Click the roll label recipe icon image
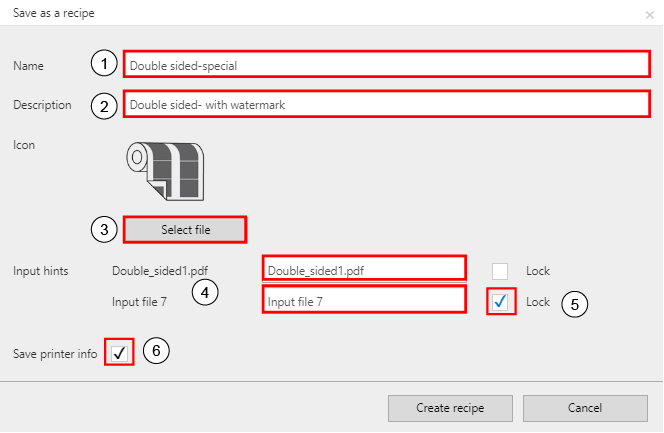The height and width of the screenshot is (433, 664). pos(165,171)
